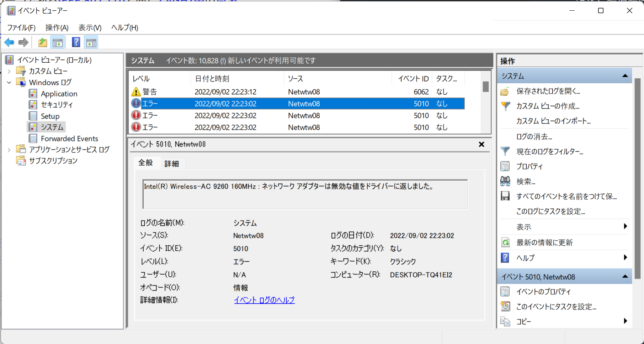Click the up-one-level folder toolbar icon
Viewport: 644px width, 344px height.
43,43
